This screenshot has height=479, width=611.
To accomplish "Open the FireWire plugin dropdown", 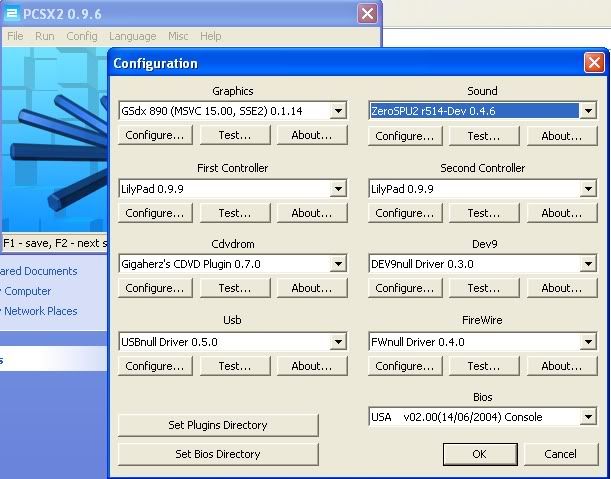I will [588, 342].
